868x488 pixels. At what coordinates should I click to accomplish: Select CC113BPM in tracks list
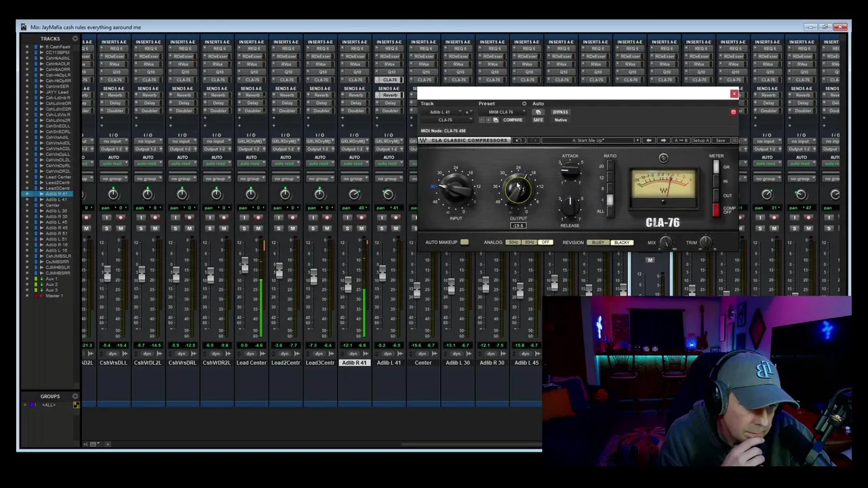pos(58,52)
